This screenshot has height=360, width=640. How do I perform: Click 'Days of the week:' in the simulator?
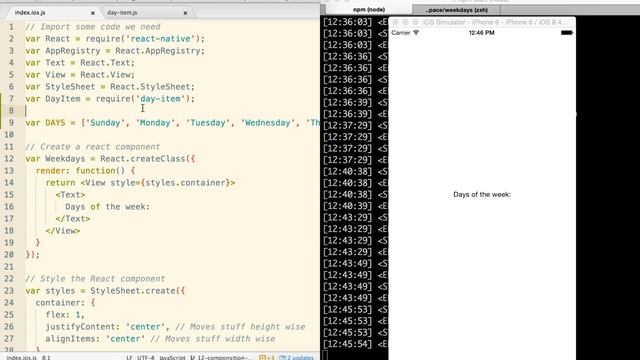coord(482,195)
